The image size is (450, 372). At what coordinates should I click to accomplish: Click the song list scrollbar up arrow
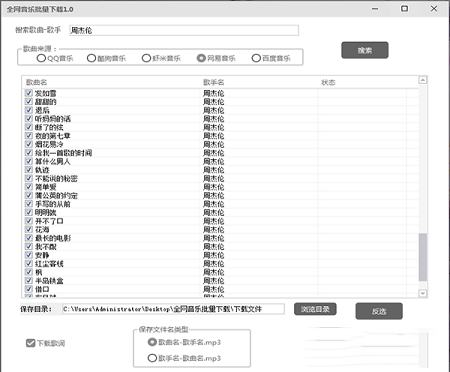[423, 80]
